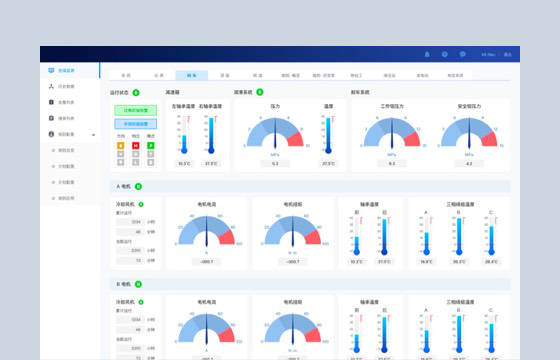Click the A 电机 三相绕组温度 B thermometer
Image resolution: width=560 pixels, height=360 pixels.
[x=459, y=236]
